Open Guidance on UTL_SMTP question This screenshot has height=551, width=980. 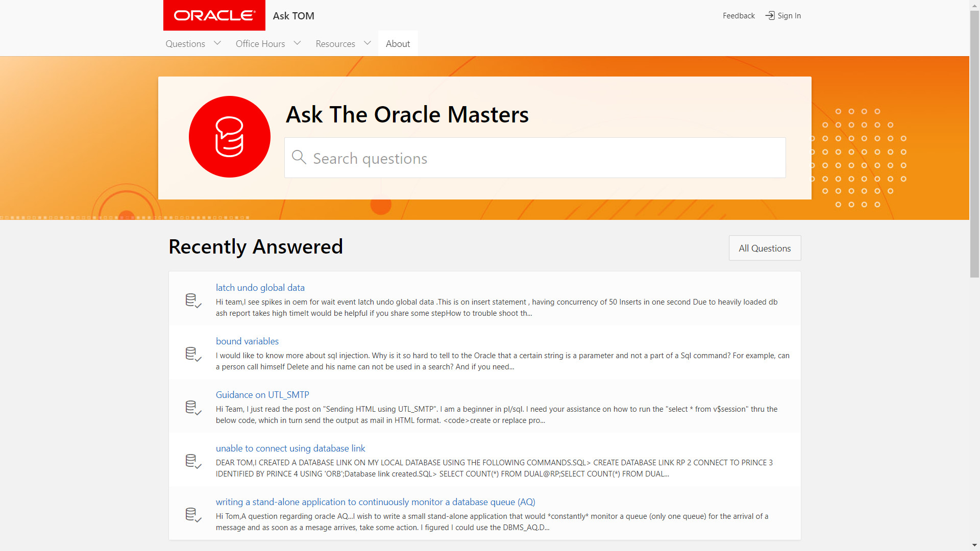pos(262,395)
